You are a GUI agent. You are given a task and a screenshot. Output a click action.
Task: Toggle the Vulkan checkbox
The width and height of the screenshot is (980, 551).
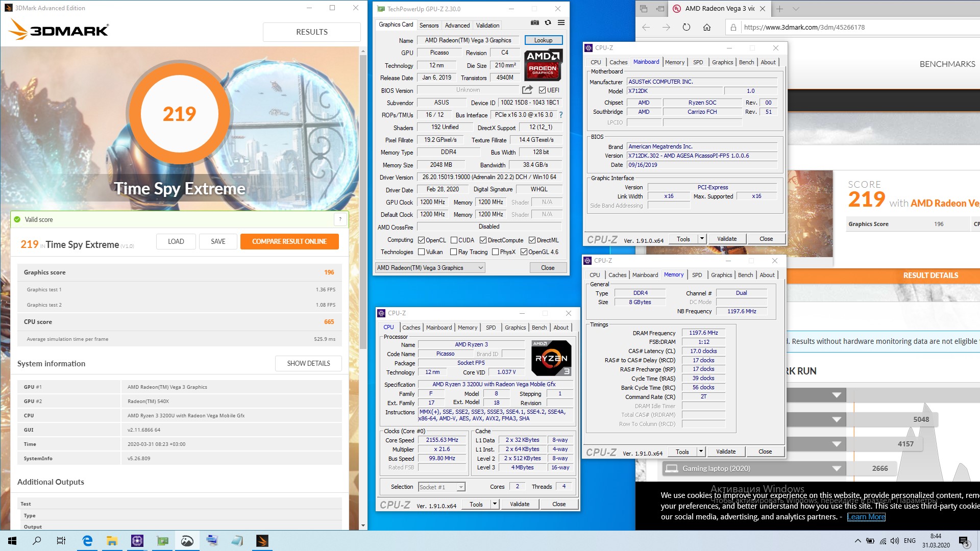421,252
